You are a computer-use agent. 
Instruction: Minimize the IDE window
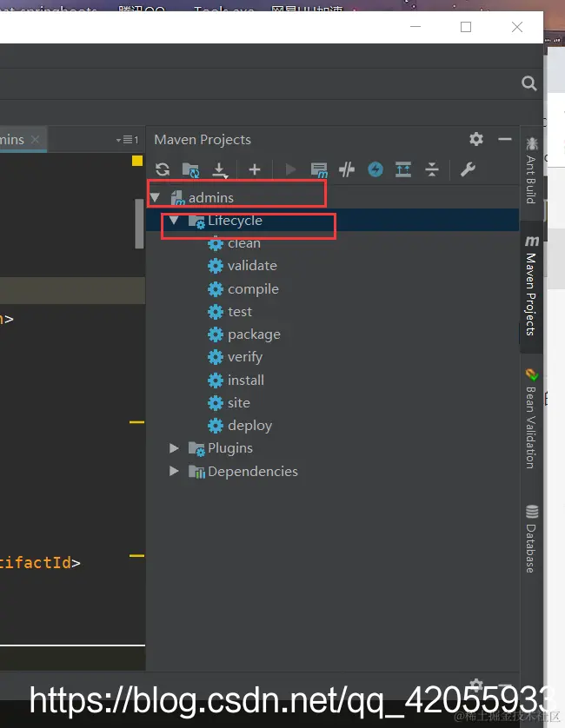click(415, 27)
